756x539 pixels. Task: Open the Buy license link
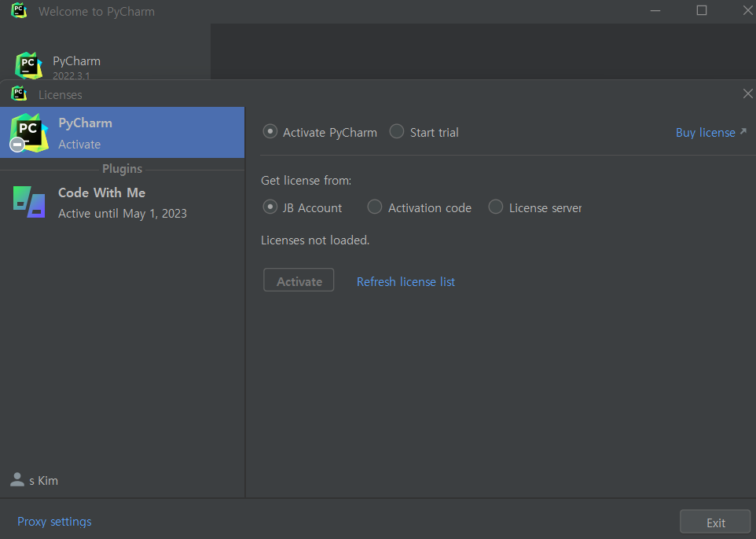point(706,133)
